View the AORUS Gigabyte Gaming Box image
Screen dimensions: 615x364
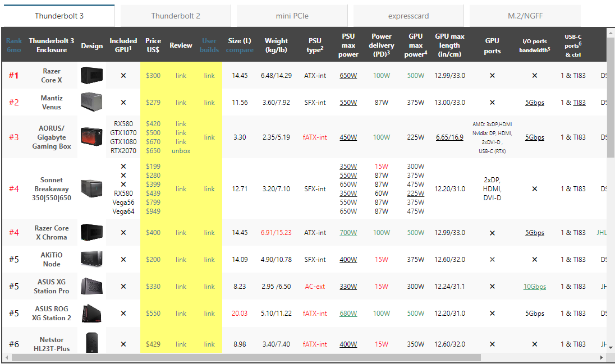[x=91, y=137]
